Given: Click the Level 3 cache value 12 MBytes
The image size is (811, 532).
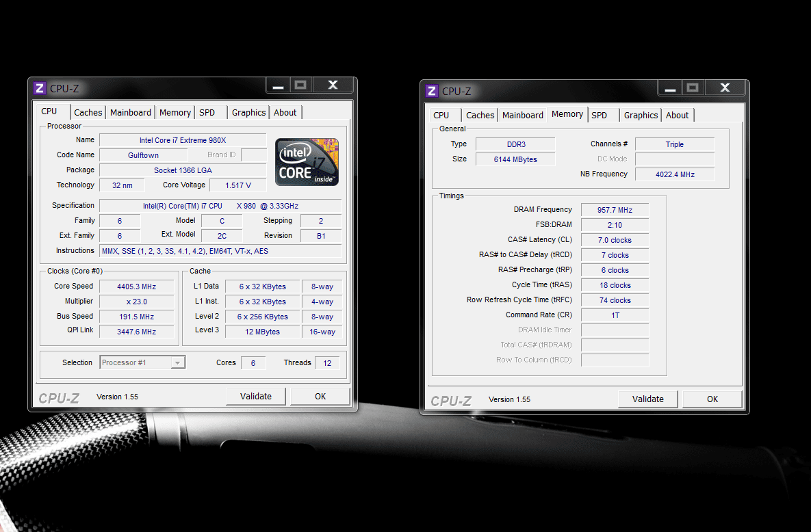Looking at the screenshot, I should (262, 332).
